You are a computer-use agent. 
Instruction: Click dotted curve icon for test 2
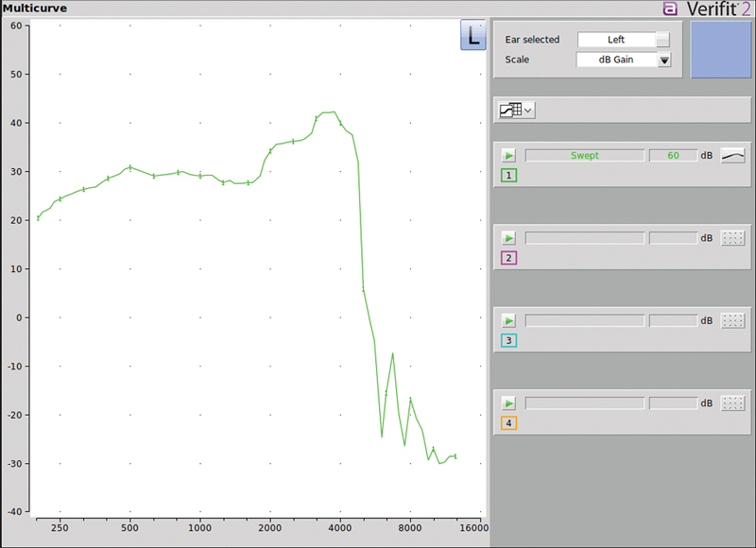click(x=733, y=238)
